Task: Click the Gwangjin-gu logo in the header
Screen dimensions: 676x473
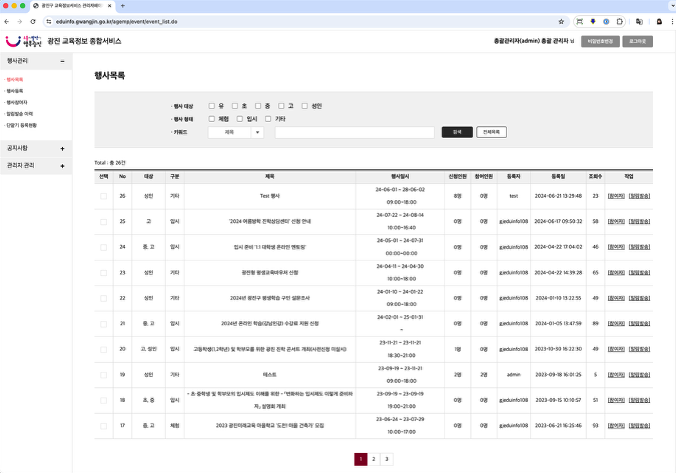Action: [x=22, y=42]
